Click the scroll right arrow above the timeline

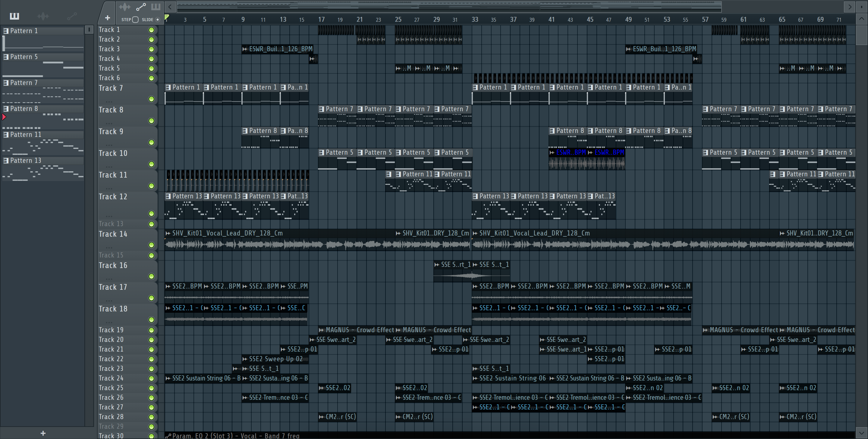click(x=850, y=7)
